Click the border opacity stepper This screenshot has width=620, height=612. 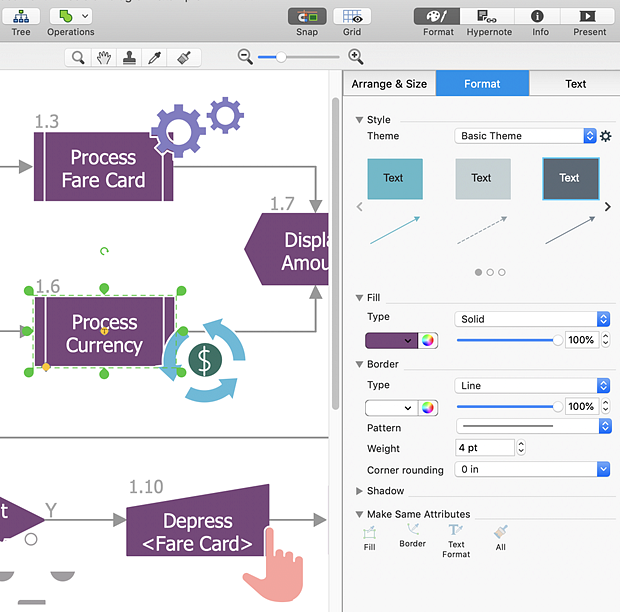tap(605, 406)
